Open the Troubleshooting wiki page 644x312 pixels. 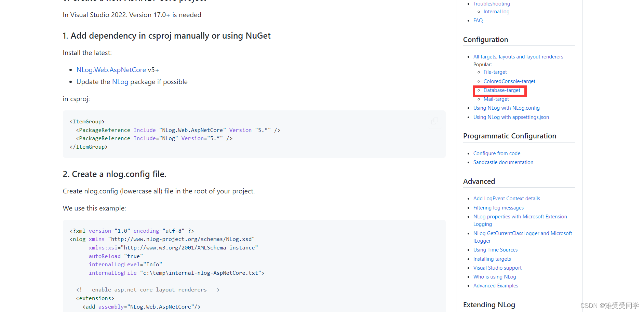click(492, 4)
